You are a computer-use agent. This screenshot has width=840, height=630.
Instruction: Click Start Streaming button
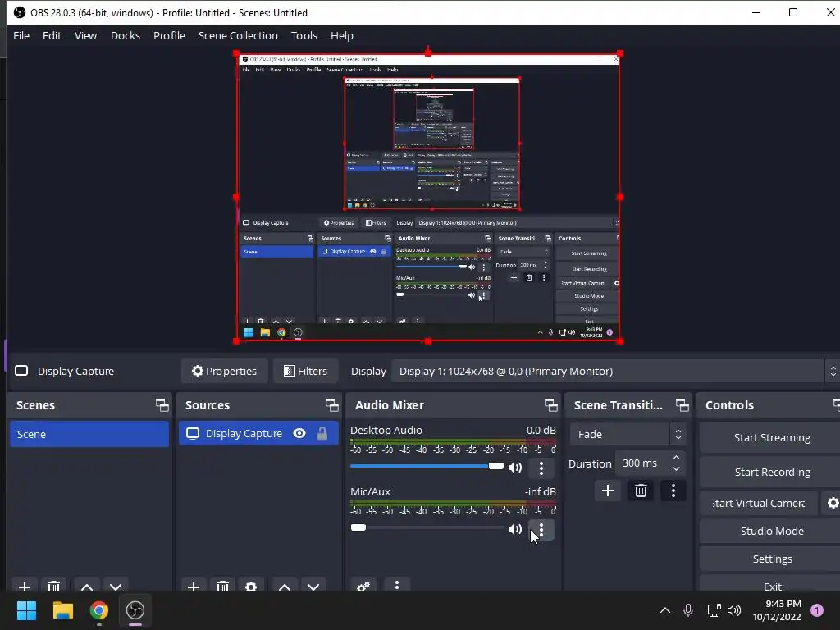coord(771,438)
